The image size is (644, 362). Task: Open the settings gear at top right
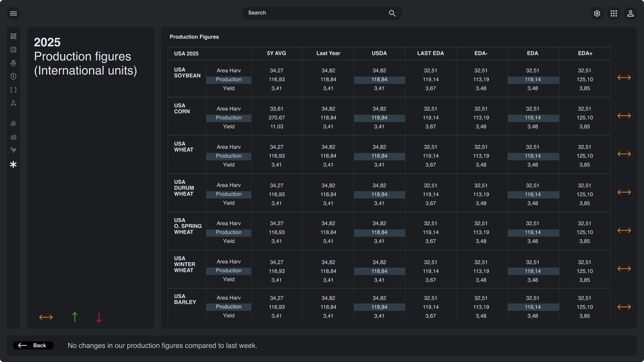click(597, 13)
